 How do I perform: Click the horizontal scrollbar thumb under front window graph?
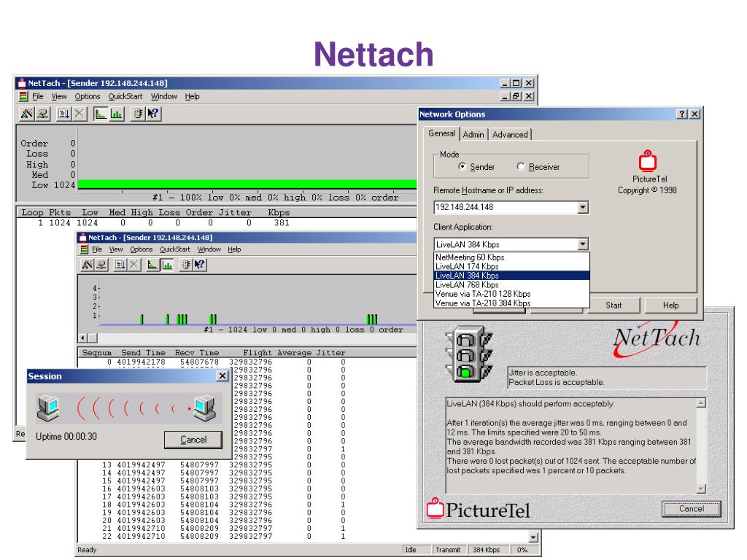coord(93,338)
